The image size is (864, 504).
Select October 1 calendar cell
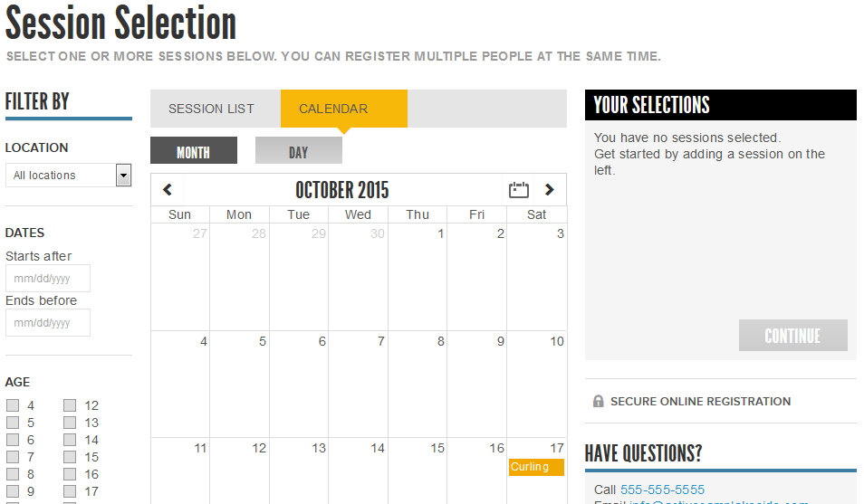pyautogui.click(x=418, y=276)
